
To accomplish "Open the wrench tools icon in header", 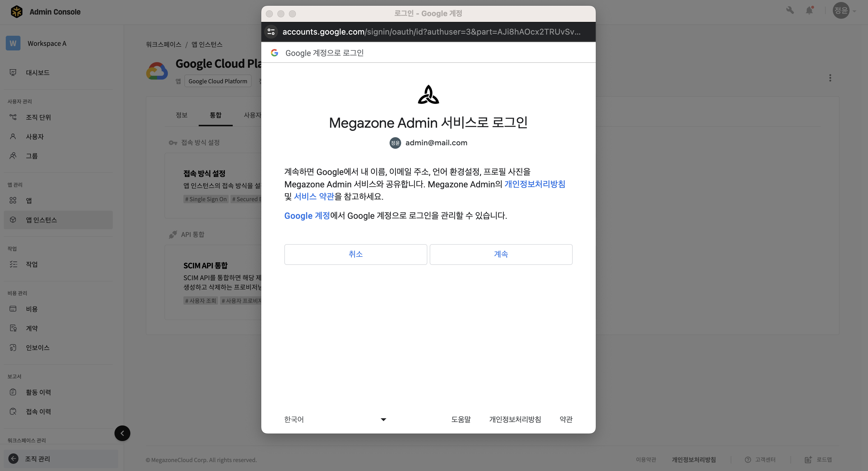I will click(790, 10).
